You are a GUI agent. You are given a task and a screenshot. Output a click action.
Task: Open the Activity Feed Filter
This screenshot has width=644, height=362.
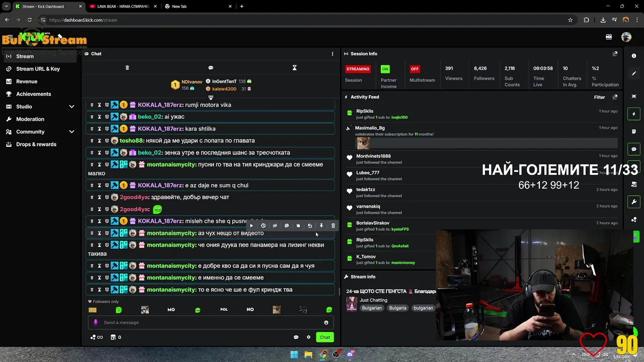click(x=599, y=97)
